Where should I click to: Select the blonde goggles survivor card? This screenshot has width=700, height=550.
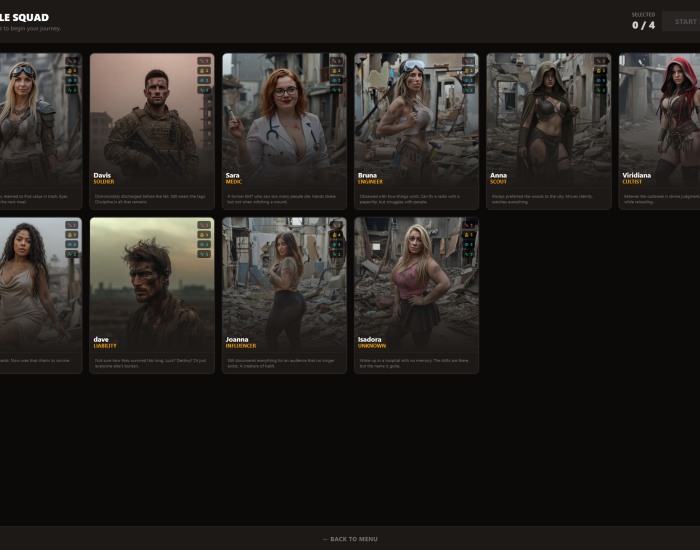41,131
